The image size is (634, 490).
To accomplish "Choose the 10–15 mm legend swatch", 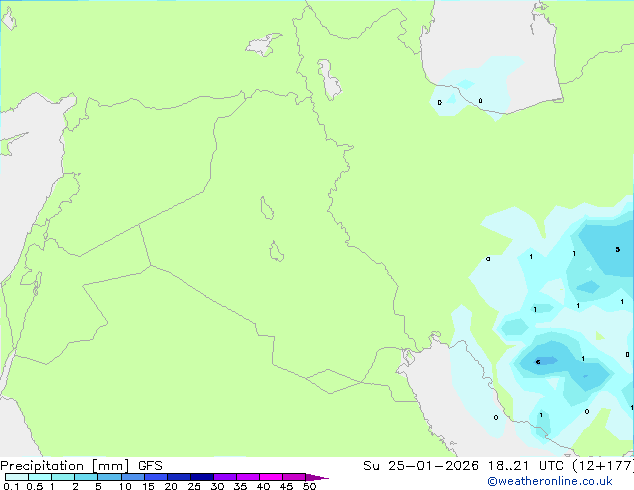I will coord(133,477).
